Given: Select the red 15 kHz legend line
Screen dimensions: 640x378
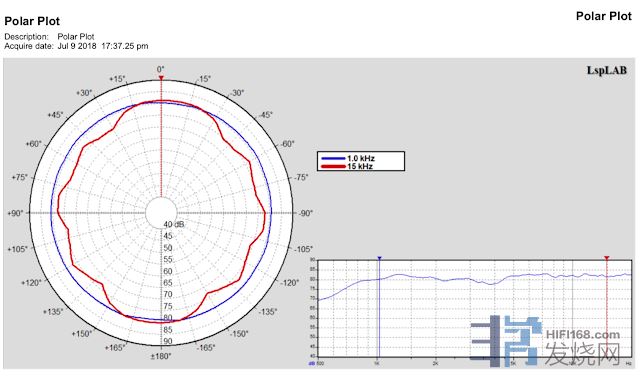Looking at the screenshot, I should pyautogui.click(x=333, y=166).
